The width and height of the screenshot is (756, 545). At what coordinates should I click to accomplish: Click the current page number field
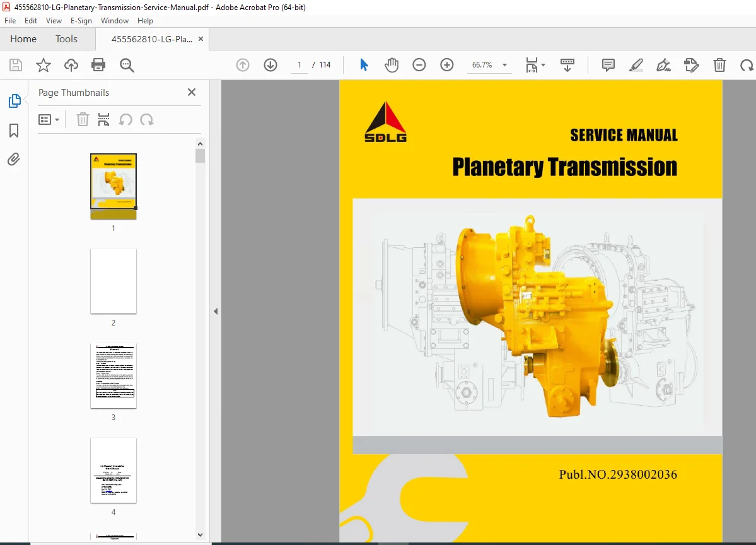click(x=299, y=64)
